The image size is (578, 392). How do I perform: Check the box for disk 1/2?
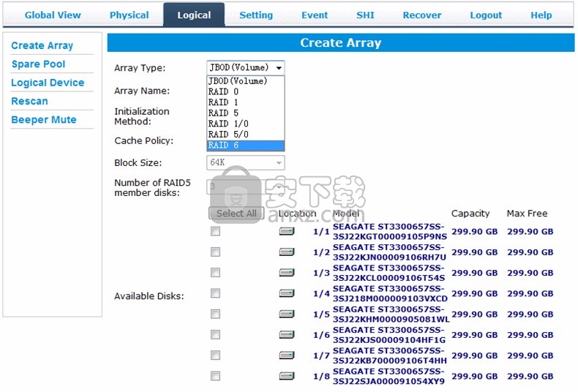[x=215, y=252]
